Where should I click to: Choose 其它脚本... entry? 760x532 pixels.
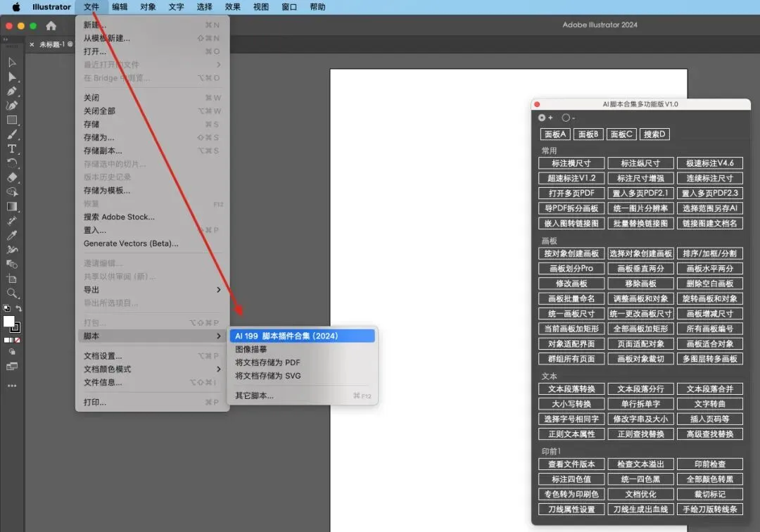(302, 396)
